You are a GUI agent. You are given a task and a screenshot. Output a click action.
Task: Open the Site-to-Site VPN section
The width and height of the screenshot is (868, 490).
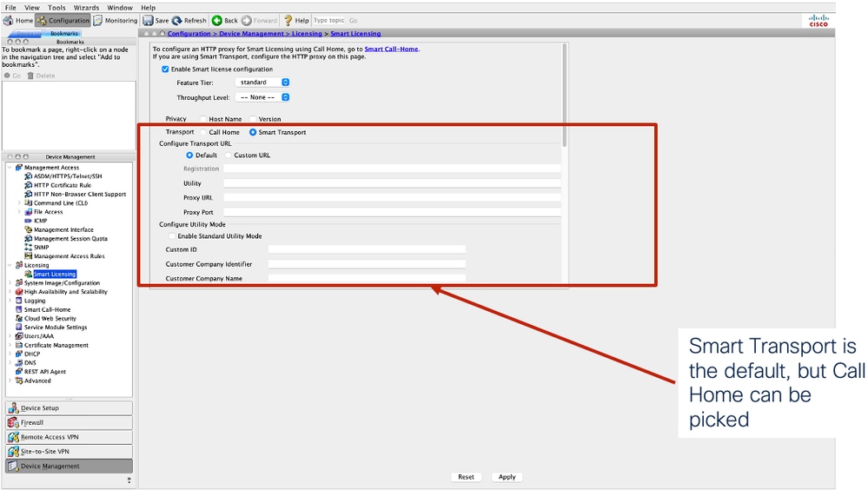70,451
